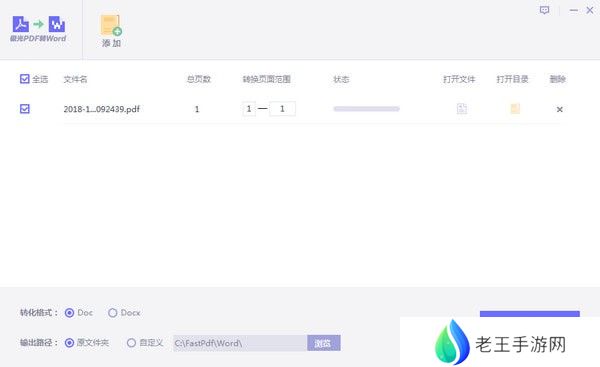Uncheck the 2018-1...092439.pdf row checkbox
The width and height of the screenshot is (600, 367).
[24, 109]
